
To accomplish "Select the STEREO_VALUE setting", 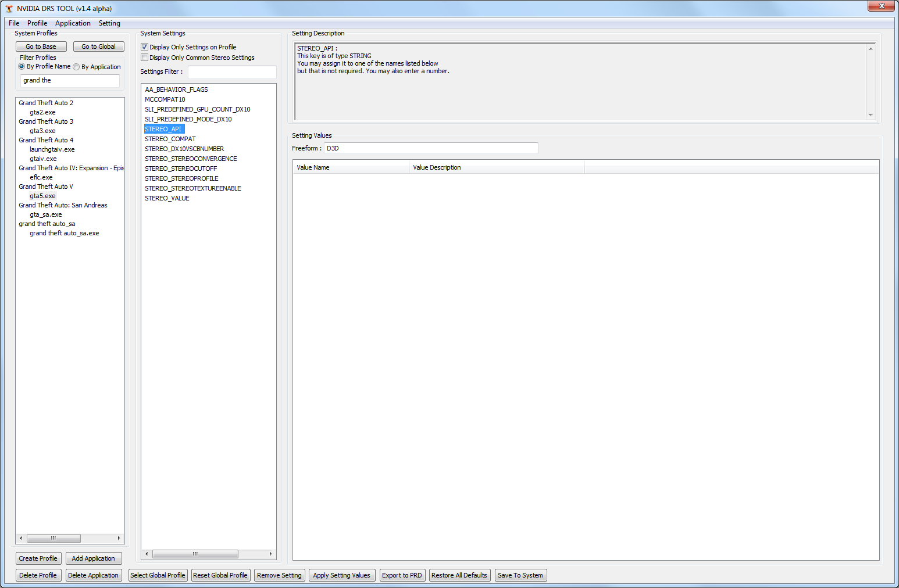I will pos(167,198).
